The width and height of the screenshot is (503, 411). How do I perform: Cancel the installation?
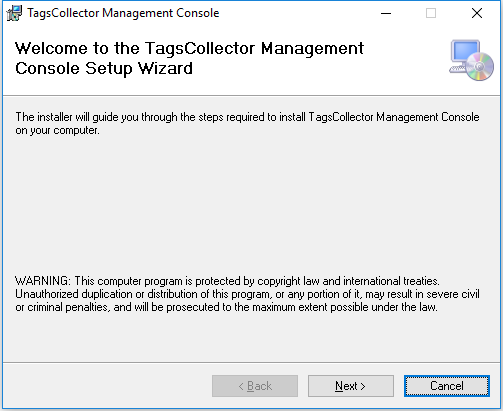click(447, 386)
